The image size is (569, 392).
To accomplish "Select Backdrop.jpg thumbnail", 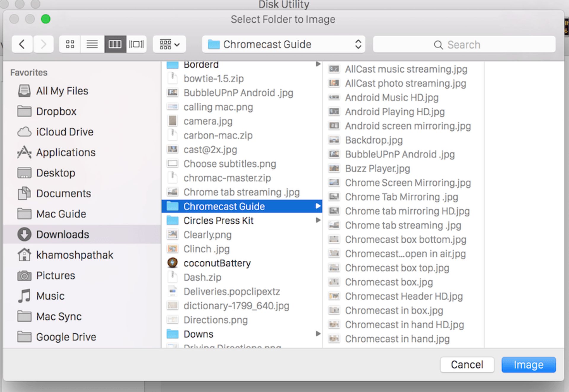I will coord(334,140).
